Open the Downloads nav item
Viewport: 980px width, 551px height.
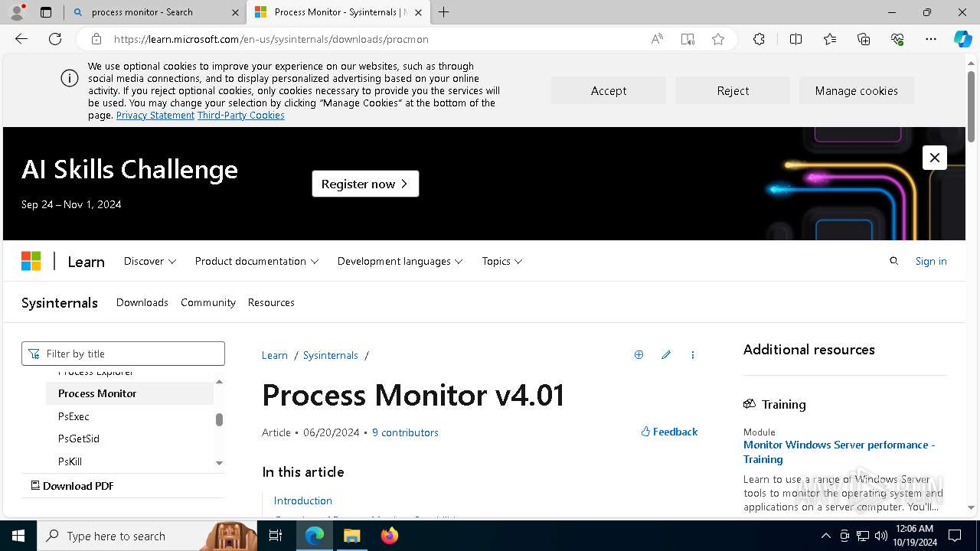click(142, 302)
